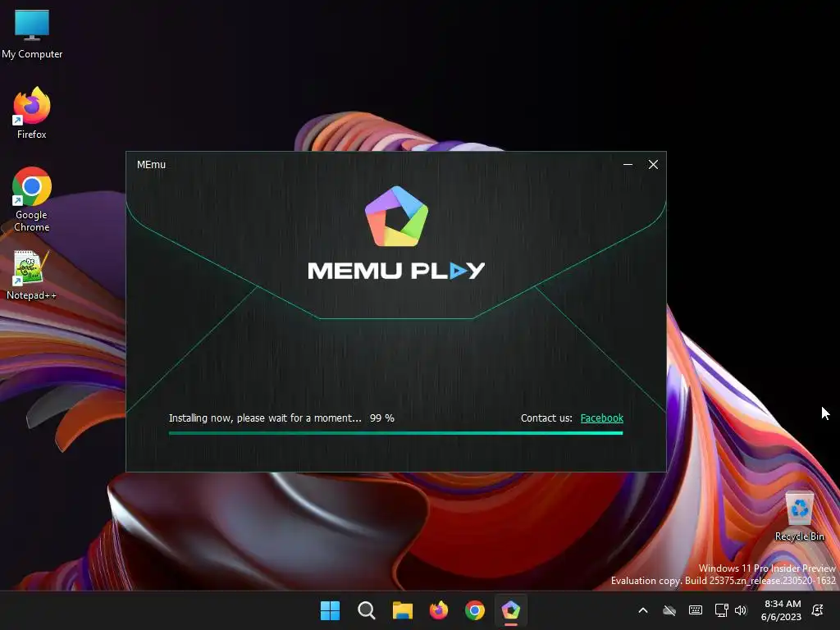Screen dimensions: 840x630
Task: Select the Notepad++ desktop shortcut
Action: 31,276
